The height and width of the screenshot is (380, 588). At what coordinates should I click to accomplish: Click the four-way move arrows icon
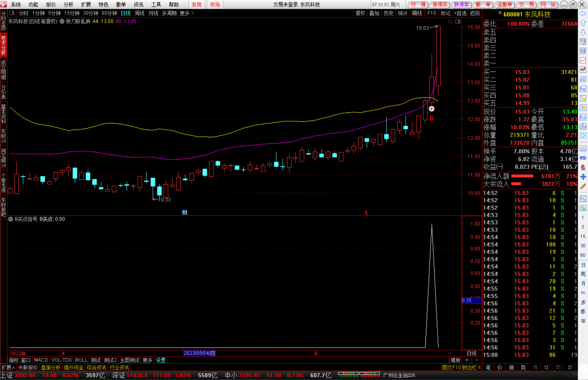583,177
